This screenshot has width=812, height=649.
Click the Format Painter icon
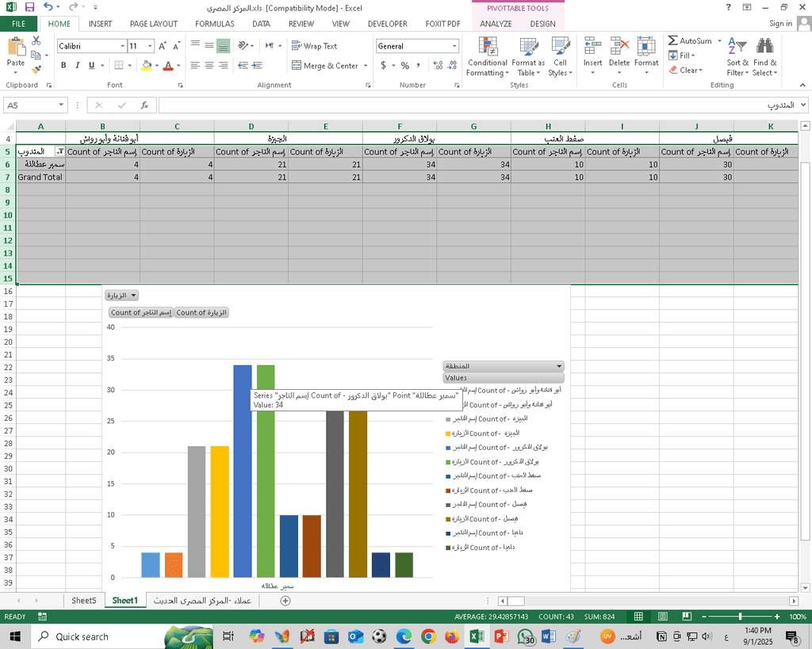tap(37, 71)
